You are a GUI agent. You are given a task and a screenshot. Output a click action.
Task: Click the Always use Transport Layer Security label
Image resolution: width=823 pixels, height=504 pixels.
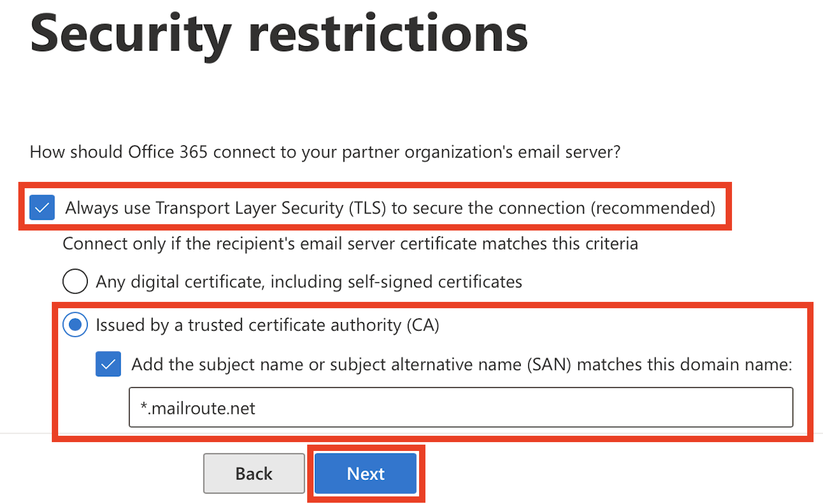(x=390, y=208)
